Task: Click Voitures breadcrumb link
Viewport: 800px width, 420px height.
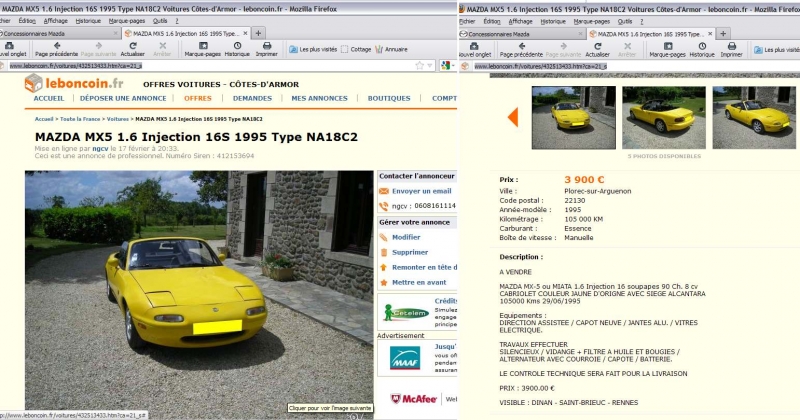Action: (117, 119)
